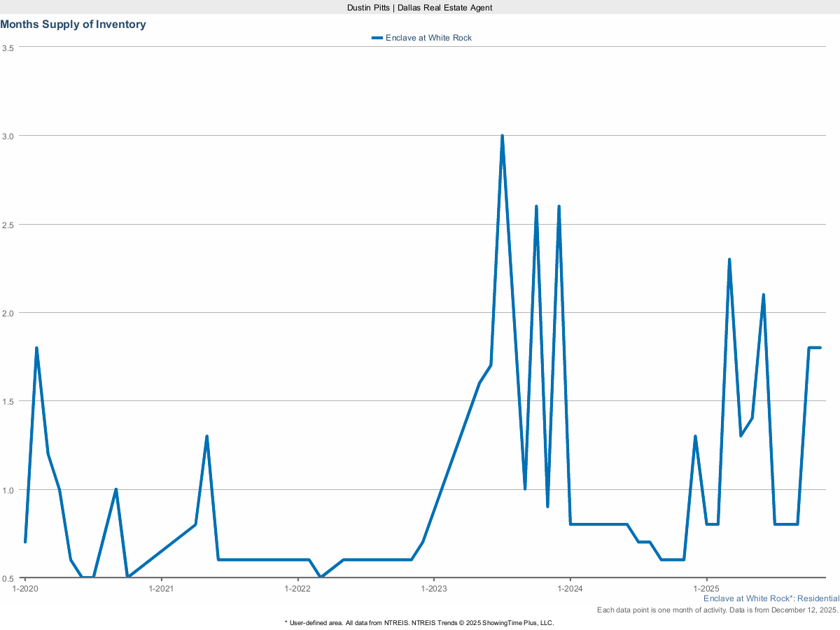Click the 2.6 spike near 1-2024
The image size is (840, 630).
tap(558, 205)
